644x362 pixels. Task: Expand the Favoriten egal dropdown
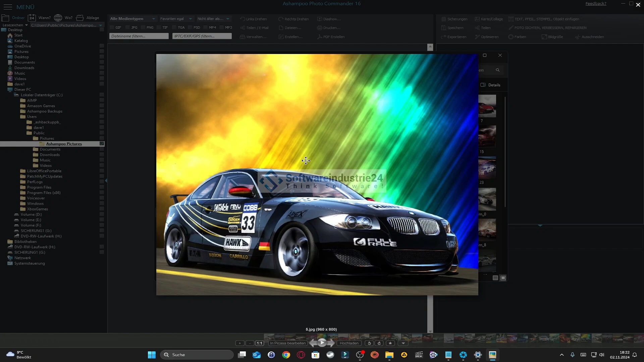click(176, 19)
